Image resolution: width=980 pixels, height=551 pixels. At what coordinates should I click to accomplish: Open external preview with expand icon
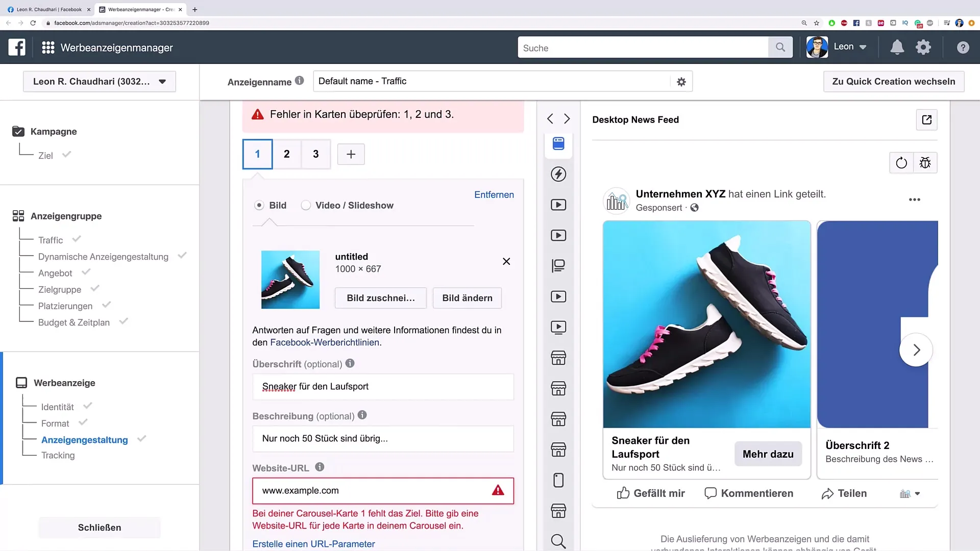click(x=926, y=119)
